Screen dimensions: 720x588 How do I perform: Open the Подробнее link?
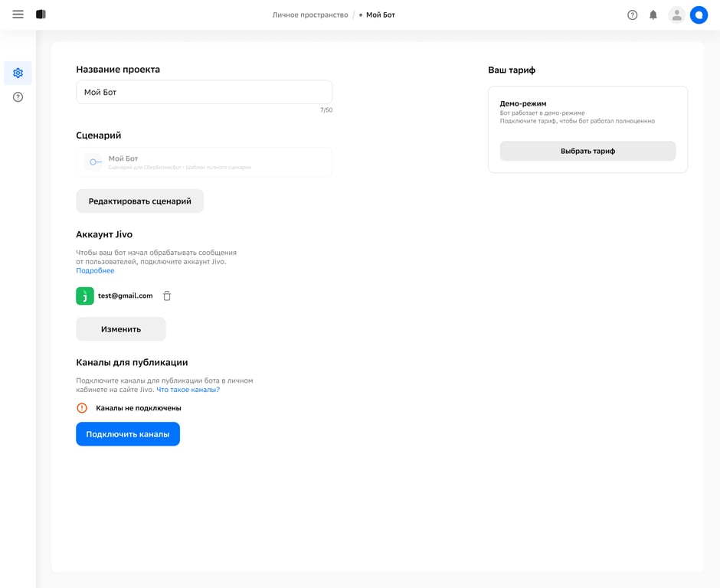click(x=95, y=270)
